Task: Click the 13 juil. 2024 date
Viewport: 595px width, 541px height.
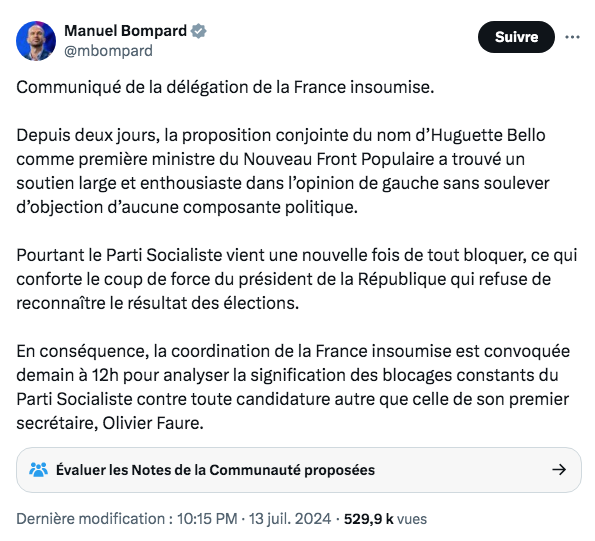Action: (290, 519)
